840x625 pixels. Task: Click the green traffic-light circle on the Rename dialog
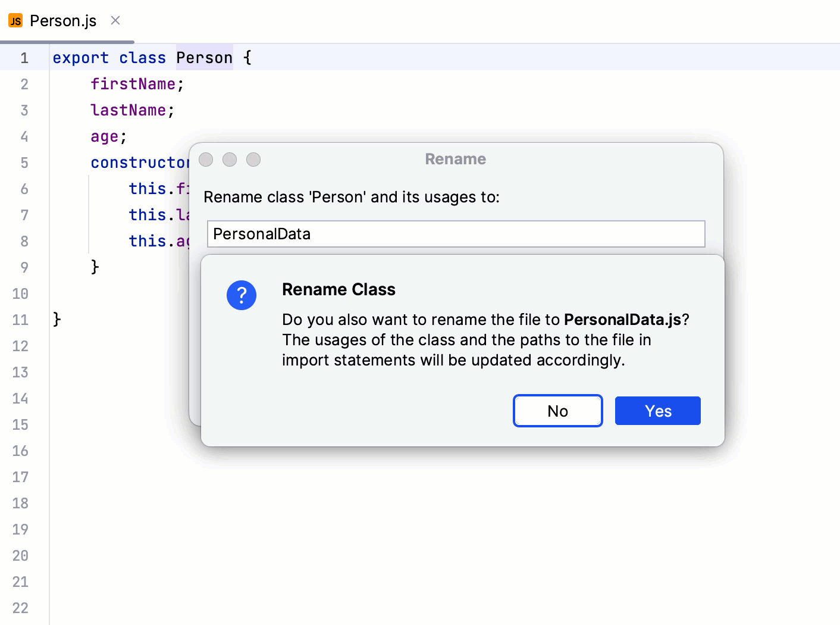coord(253,160)
